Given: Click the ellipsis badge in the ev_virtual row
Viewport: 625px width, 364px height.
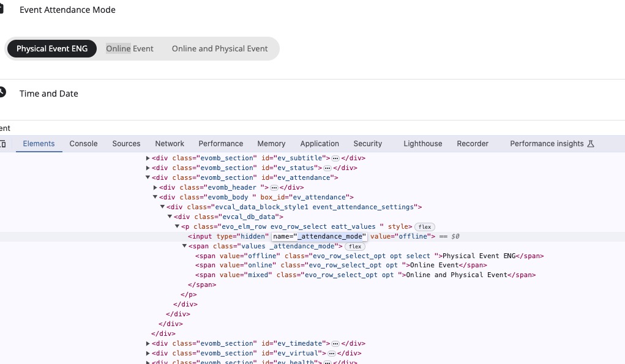Looking at the screenshot, I should (x=331, y=353).
